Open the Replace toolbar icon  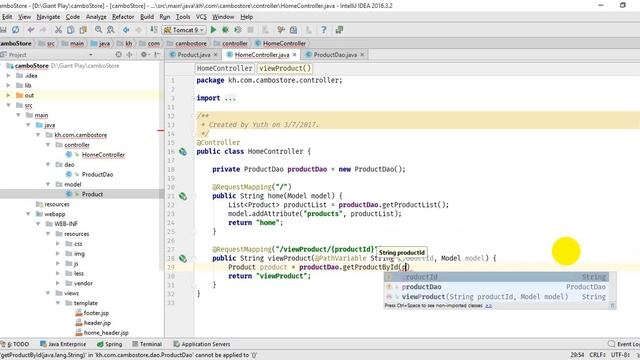click(x=111, y=30)
